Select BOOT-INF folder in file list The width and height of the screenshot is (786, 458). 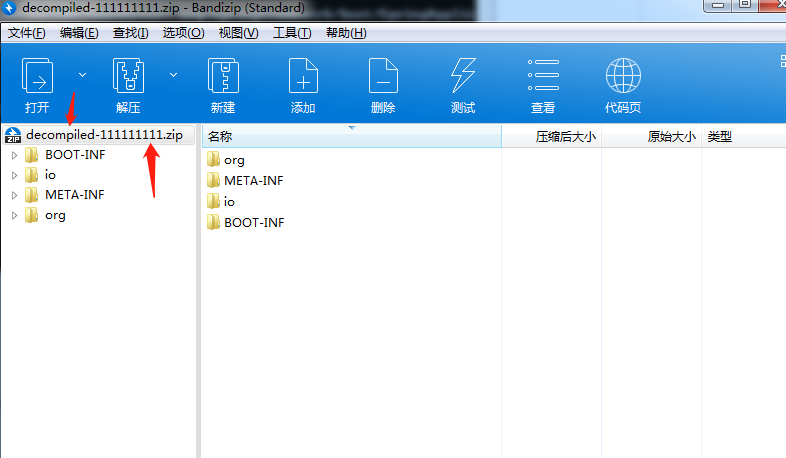tap(246, 222)
